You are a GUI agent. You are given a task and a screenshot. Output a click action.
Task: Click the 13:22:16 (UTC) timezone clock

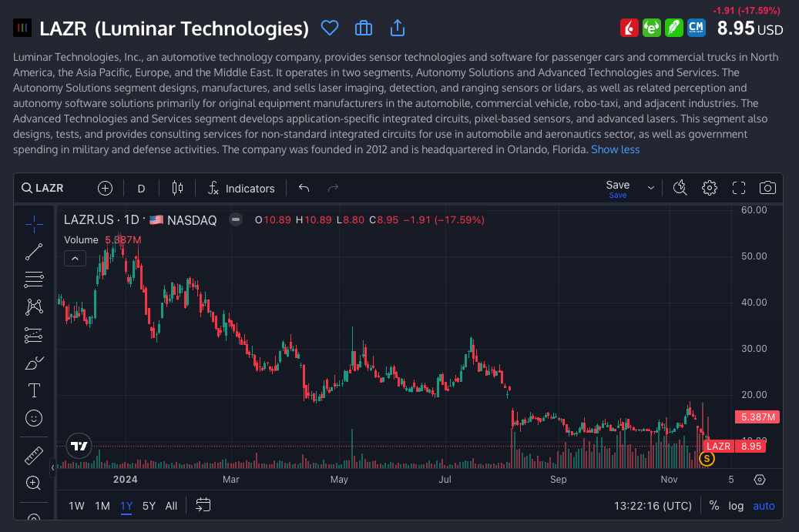(x=653, y=506)
